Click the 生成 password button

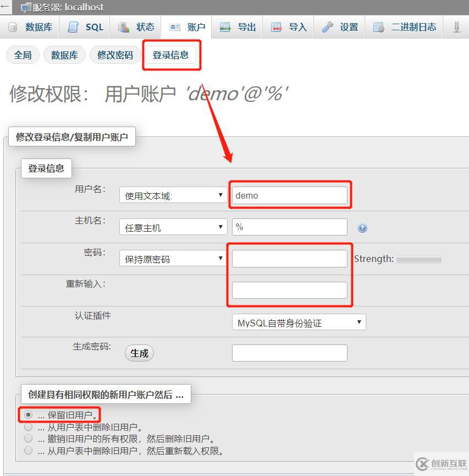coord(139,353)
